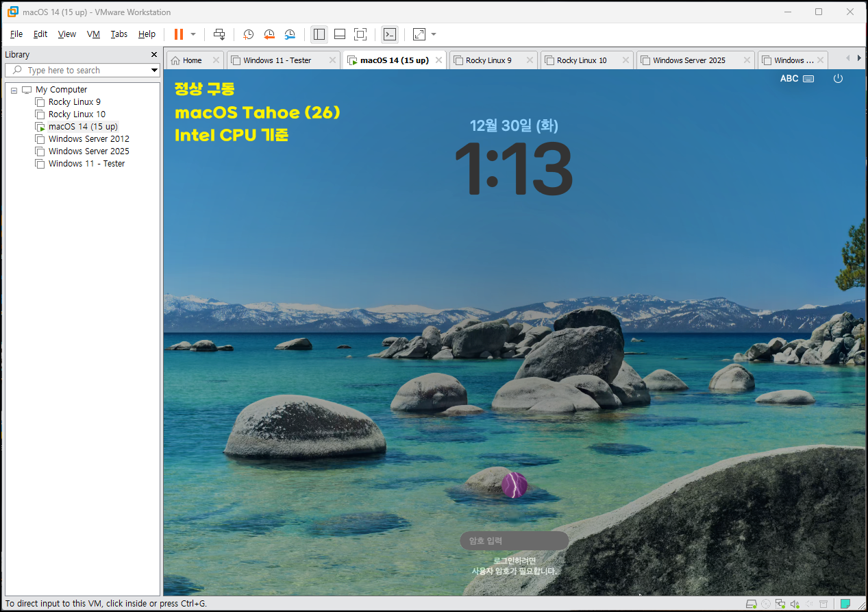Expand the library search options dropdown
Viewport: 868px width, 612px height.
click(154, 71)
